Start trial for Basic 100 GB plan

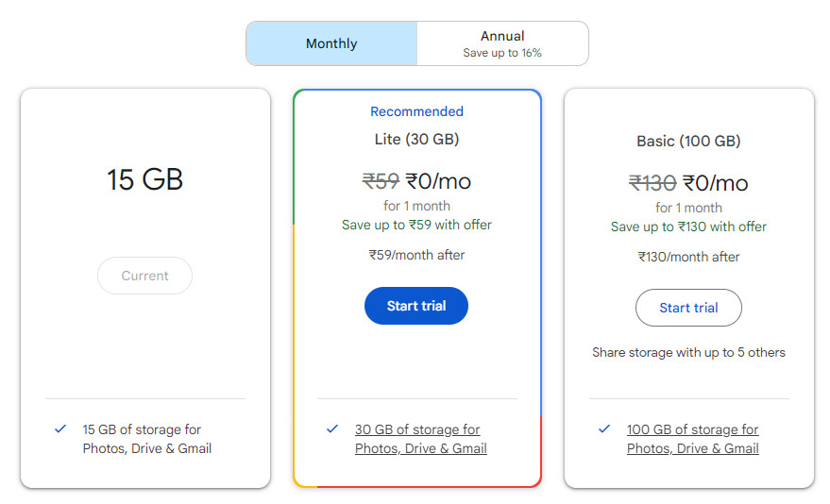[688, 308]
